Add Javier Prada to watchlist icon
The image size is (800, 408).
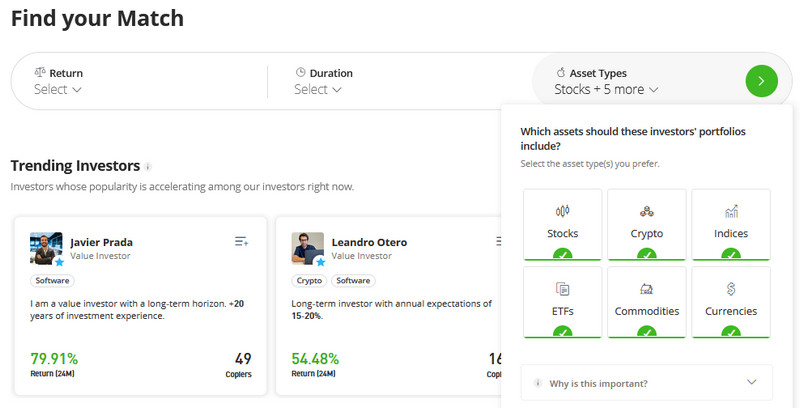pyautogui.click(x=241, y=241)
